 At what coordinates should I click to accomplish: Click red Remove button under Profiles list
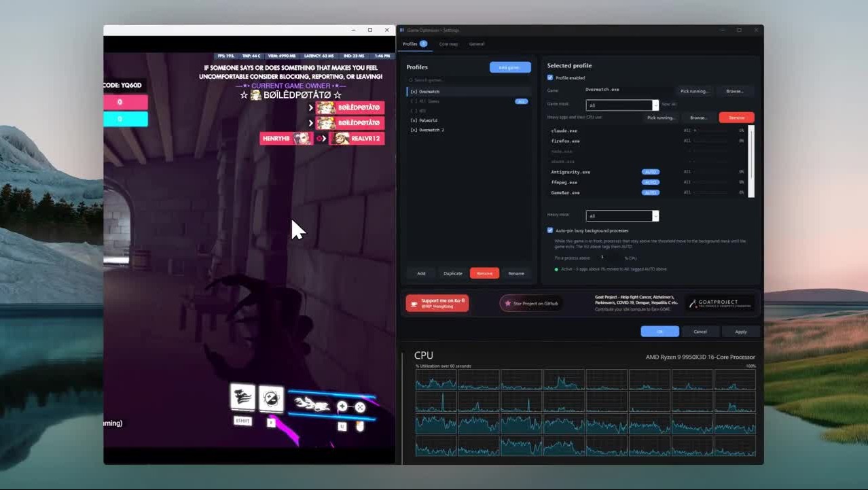pos(484,273)
